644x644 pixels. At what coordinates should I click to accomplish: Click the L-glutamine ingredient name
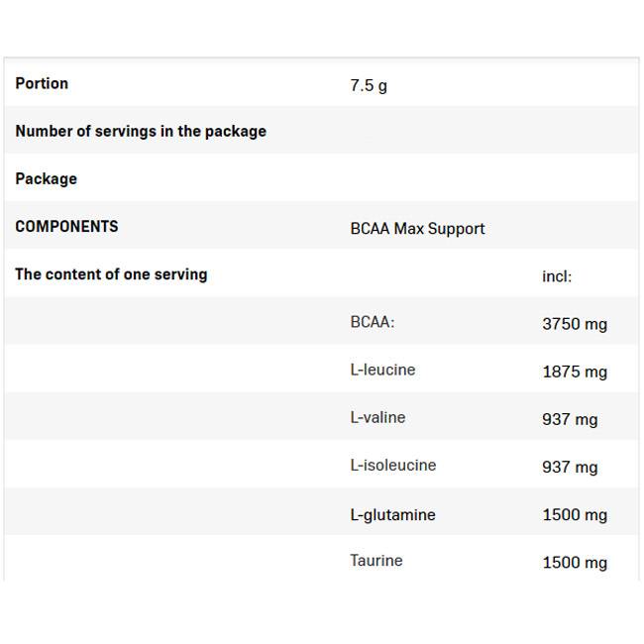click(x=392, y=514)
